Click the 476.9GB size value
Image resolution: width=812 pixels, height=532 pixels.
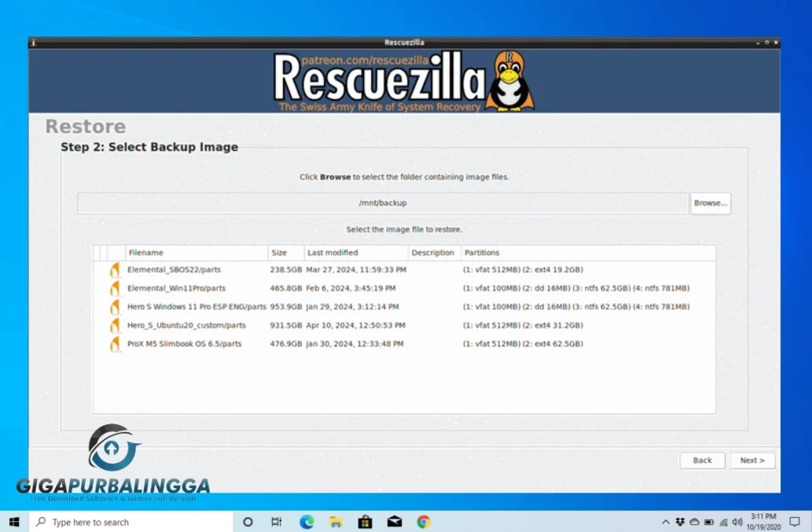pyautogui.click(x=286, y=343)
